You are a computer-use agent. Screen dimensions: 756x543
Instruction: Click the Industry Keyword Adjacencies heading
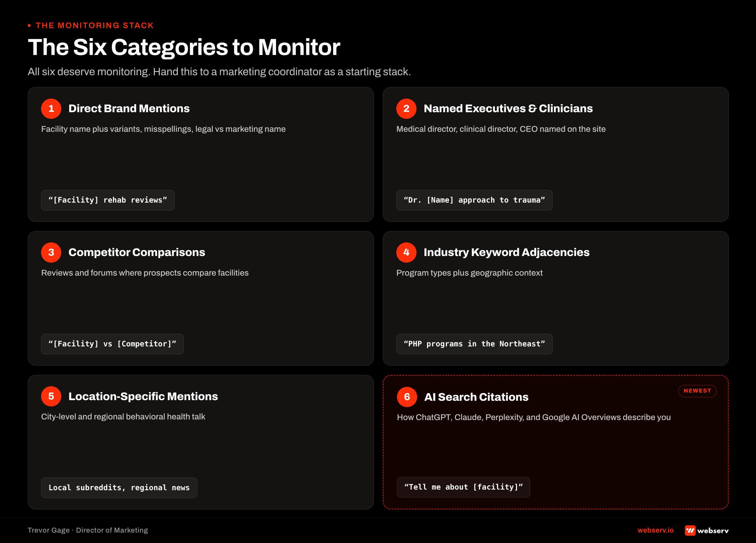point(506,253)
